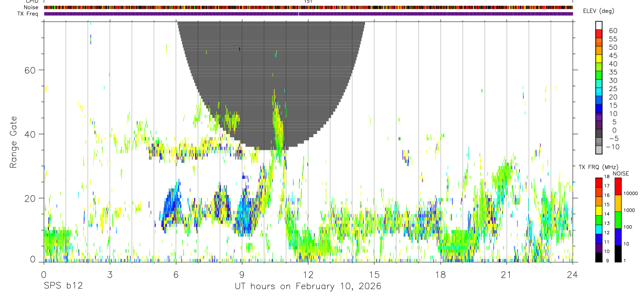This screenshot has width=644, height=297.
Task: Click 'UT hours on February 10, 2026' axis title
Action: pyautogui.click(x=308, y=287)
